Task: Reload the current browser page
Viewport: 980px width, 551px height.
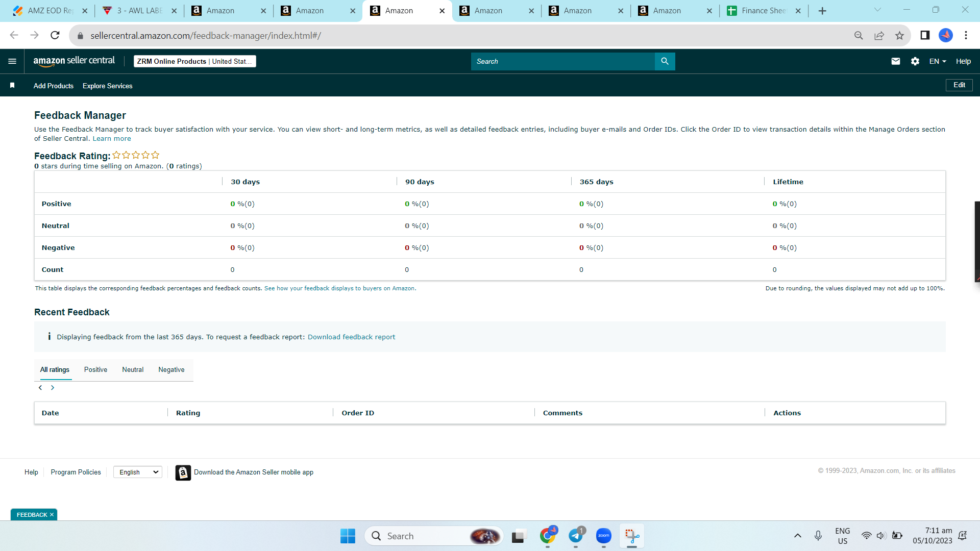Action: (x=55, y=35)
